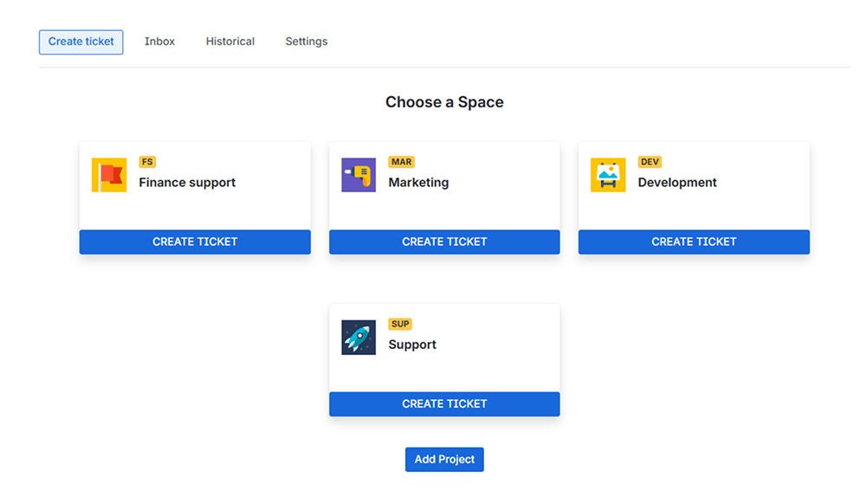
Task: Click the DEV key badge
Action: (x=649, y=162)
